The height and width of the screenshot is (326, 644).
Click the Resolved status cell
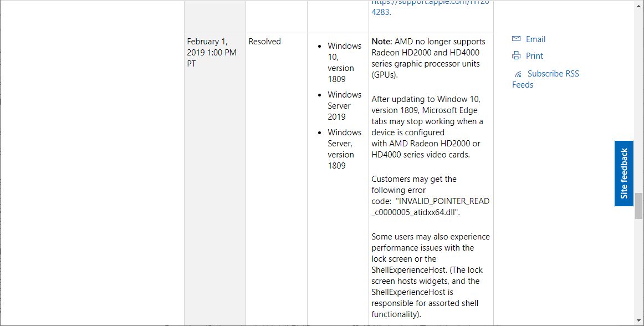(265, 42)
